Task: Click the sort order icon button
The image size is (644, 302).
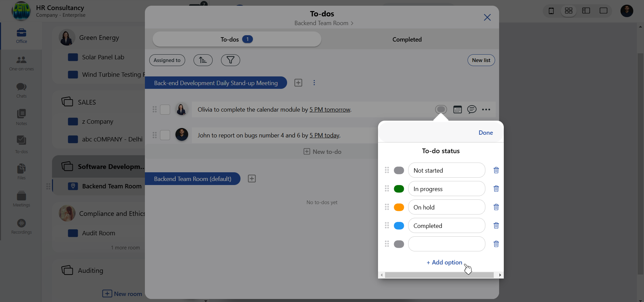Action: [x=203, y=60]
